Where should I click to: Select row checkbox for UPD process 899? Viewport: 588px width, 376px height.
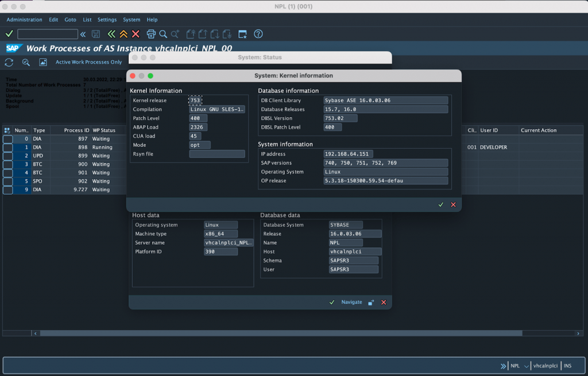click(8, 156)
